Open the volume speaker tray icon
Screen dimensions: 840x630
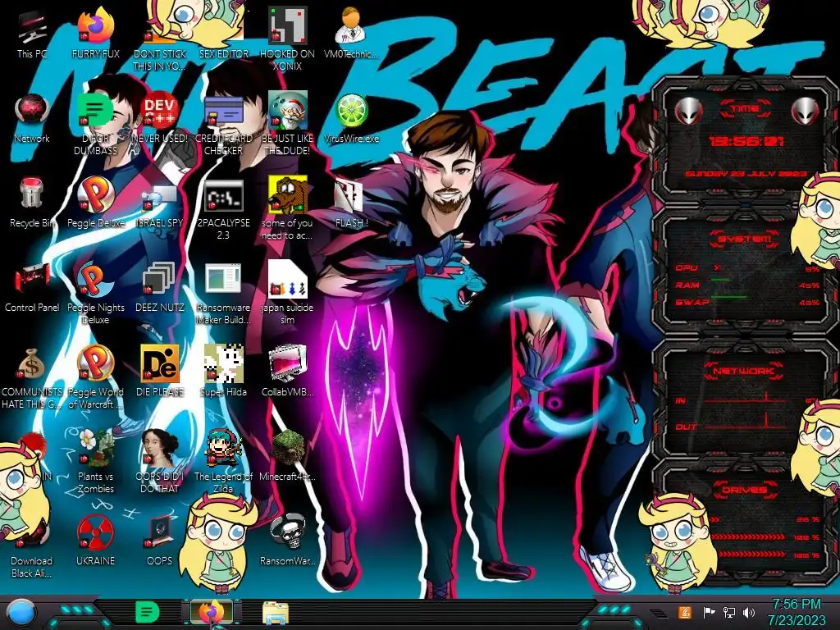(749, 612)
